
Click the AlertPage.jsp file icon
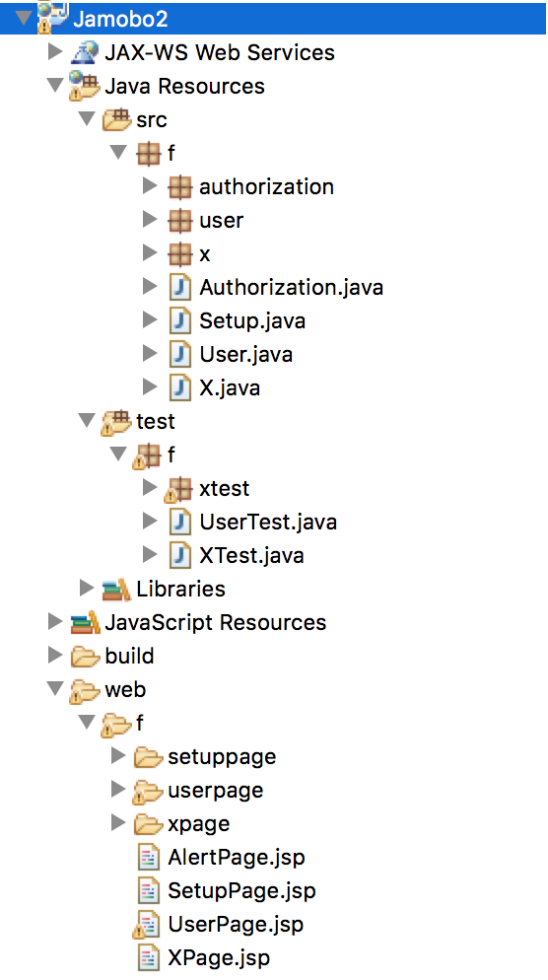(x=148, y=857)
